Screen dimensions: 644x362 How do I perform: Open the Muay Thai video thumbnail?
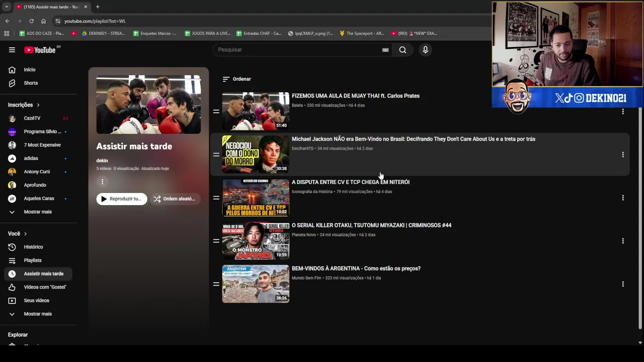point(256,111)
